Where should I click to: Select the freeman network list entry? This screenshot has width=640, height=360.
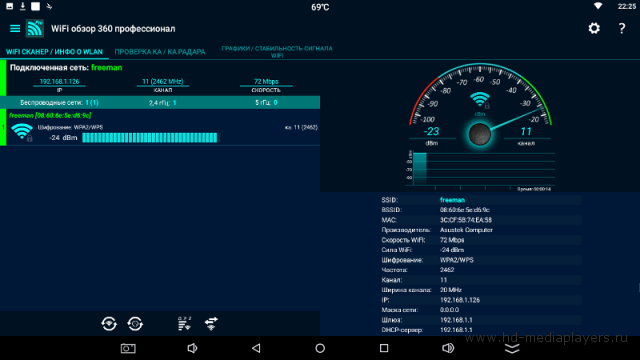coord(160,127)
